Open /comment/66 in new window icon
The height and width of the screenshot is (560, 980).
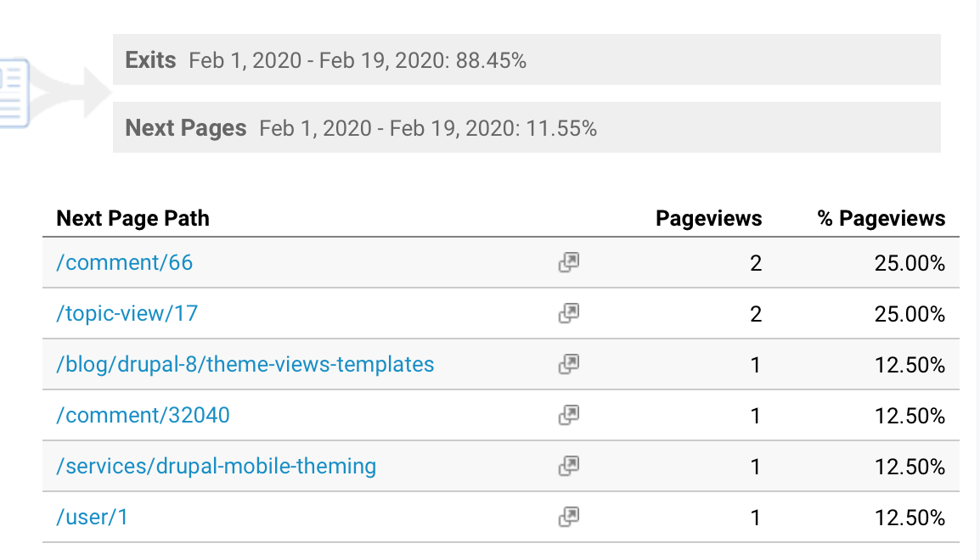click(x=569, y=262)
